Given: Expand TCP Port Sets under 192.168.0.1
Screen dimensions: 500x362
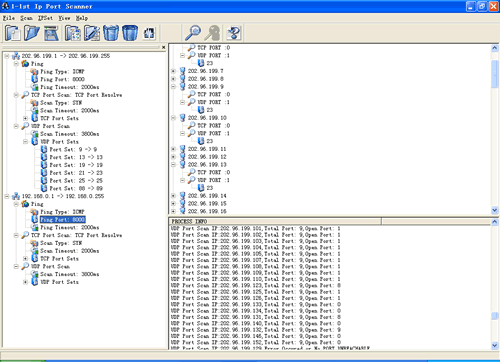Looking at the screenshot, I should pyautogui.click(x=25, y=259).
